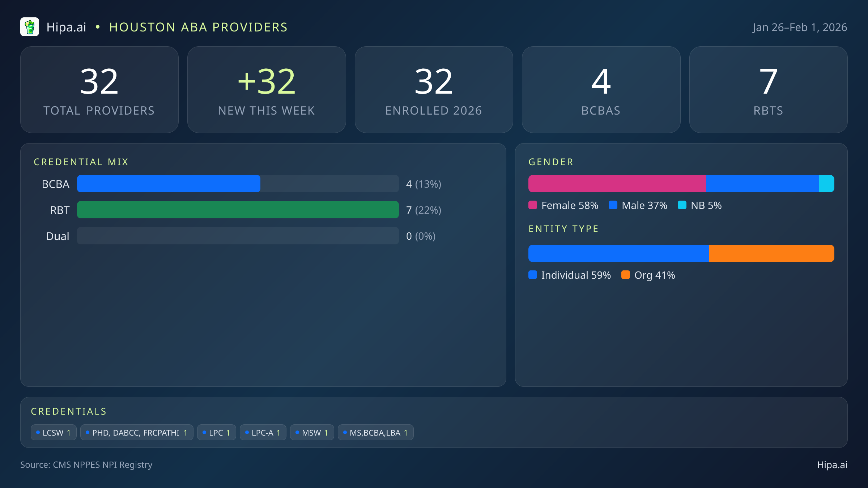
Task: Switch to the Credentials section
Action: 69,411
